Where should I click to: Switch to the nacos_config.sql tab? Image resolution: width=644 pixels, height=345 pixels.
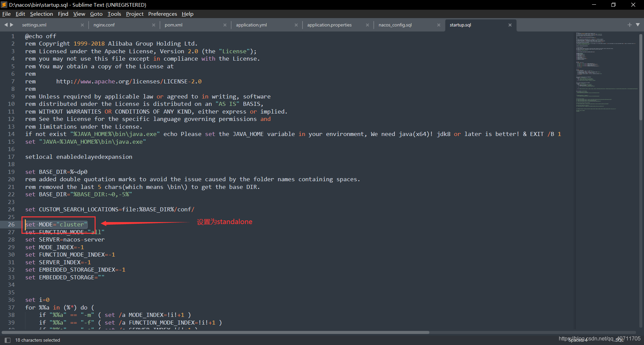click(x=395, y=25)
